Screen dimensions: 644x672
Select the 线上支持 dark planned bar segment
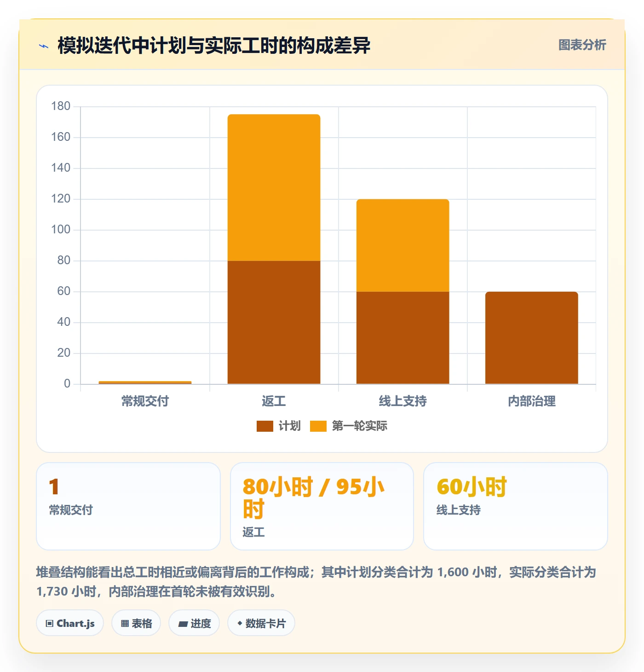[403, 338]
